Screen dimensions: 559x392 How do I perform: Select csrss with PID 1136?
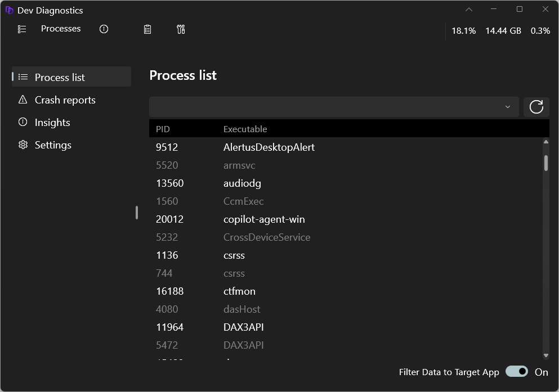coord(346,255)
